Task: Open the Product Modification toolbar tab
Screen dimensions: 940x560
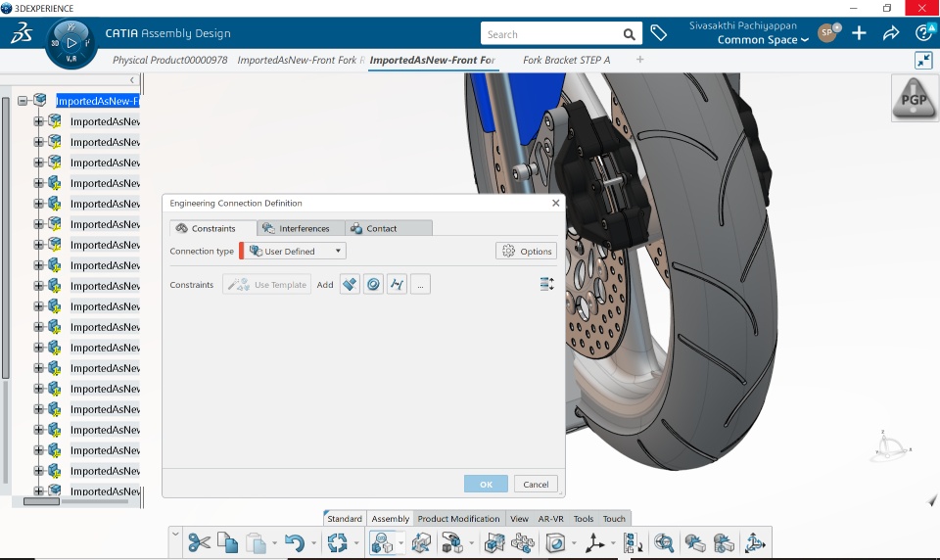Action: [458, 519]
